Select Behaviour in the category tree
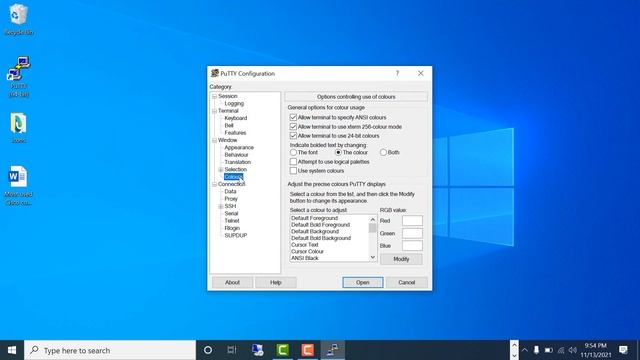This screenshot has width=640, height=360. click(x=236, y=155)
